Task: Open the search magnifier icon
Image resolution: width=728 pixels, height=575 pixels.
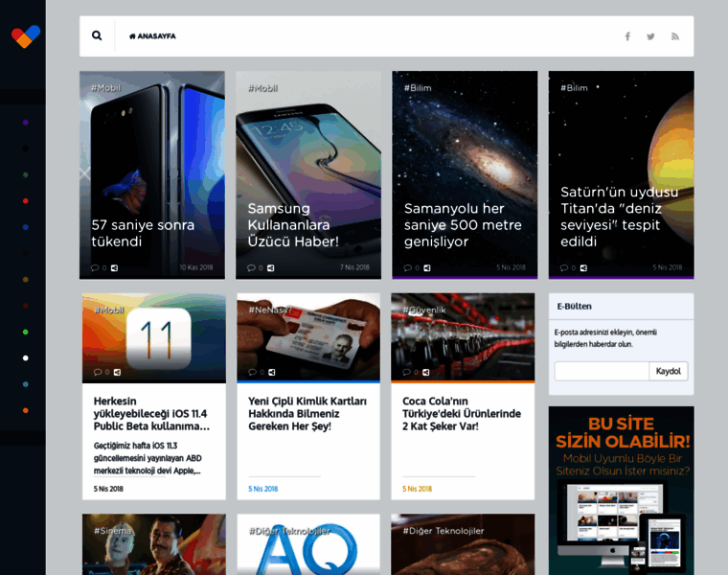Action: point(97,35)
